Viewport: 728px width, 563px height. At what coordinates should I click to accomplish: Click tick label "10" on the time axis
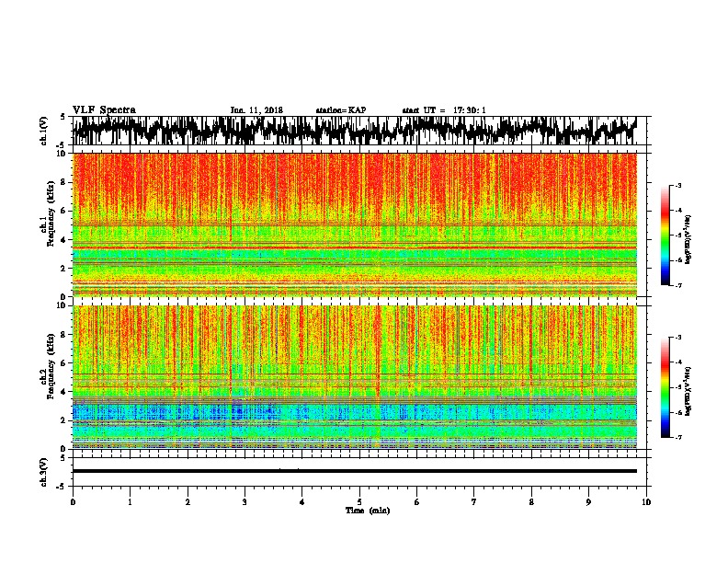646,502
